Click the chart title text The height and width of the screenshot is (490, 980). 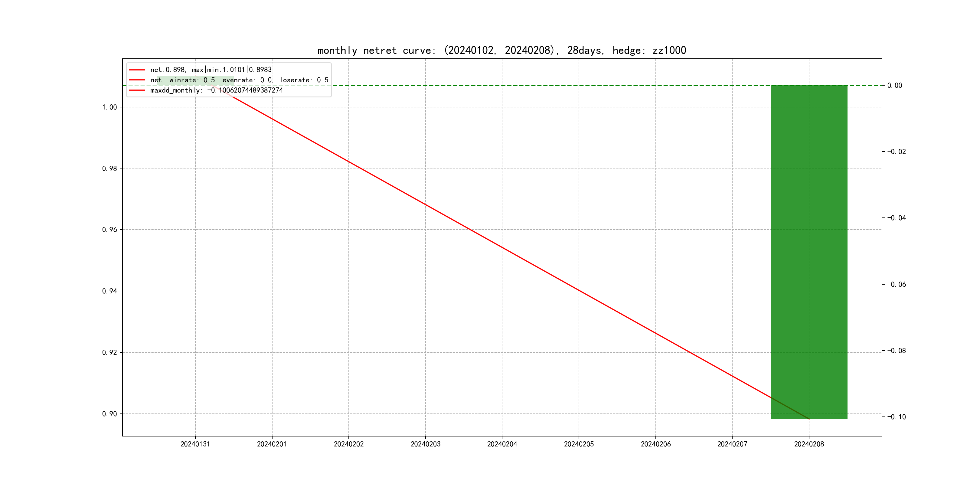pos(501,50)
